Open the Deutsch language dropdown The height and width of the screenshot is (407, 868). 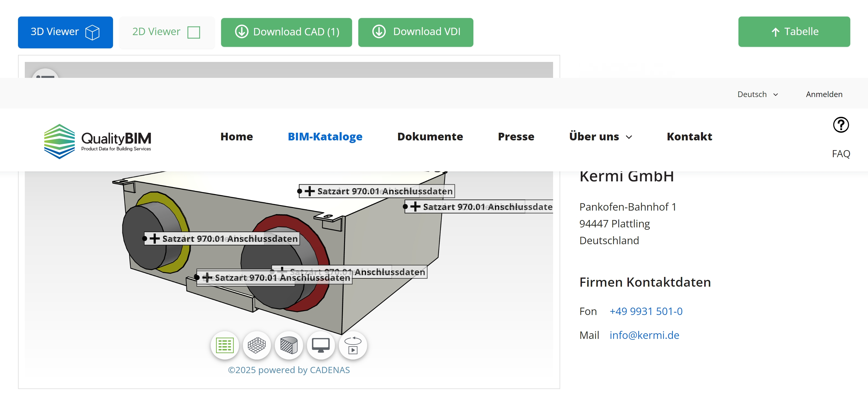(758, 94)
